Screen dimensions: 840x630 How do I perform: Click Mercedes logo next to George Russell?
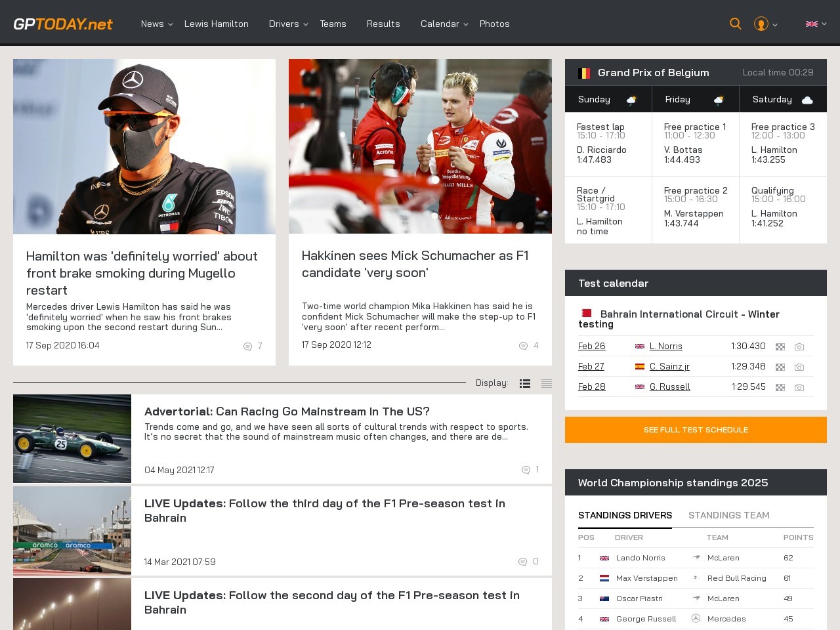[696, 618]
